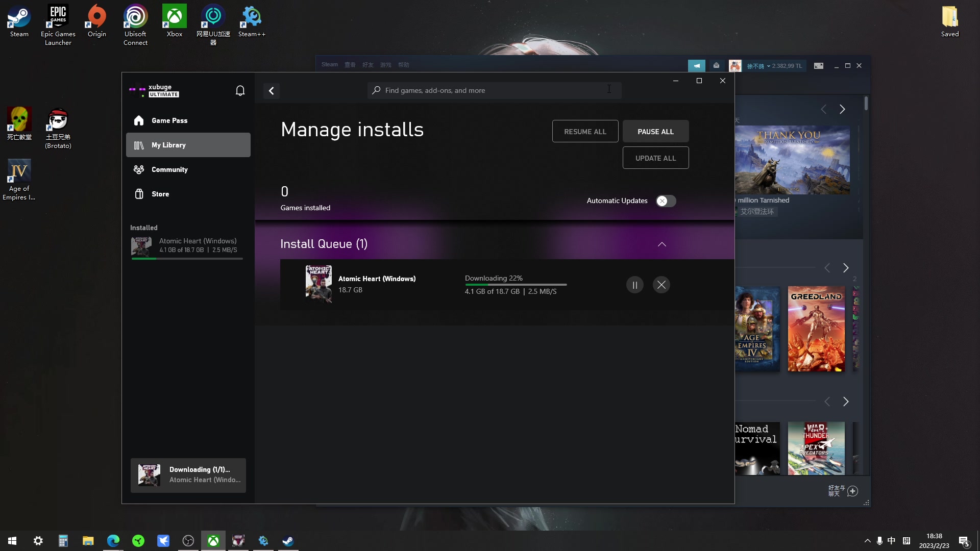Click PAUSE ALL button
The width and height of the screenshot is (980, 551).
pyautogui.click(x=655, y=132)
